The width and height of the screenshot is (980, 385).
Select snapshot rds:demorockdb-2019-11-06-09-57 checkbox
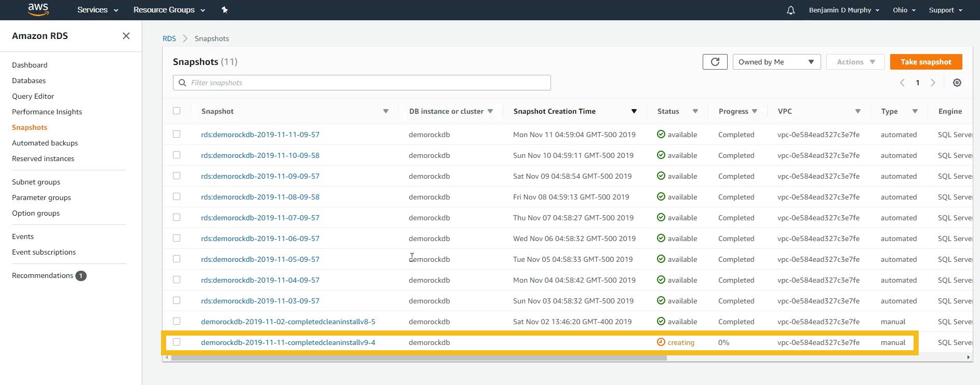177,238
